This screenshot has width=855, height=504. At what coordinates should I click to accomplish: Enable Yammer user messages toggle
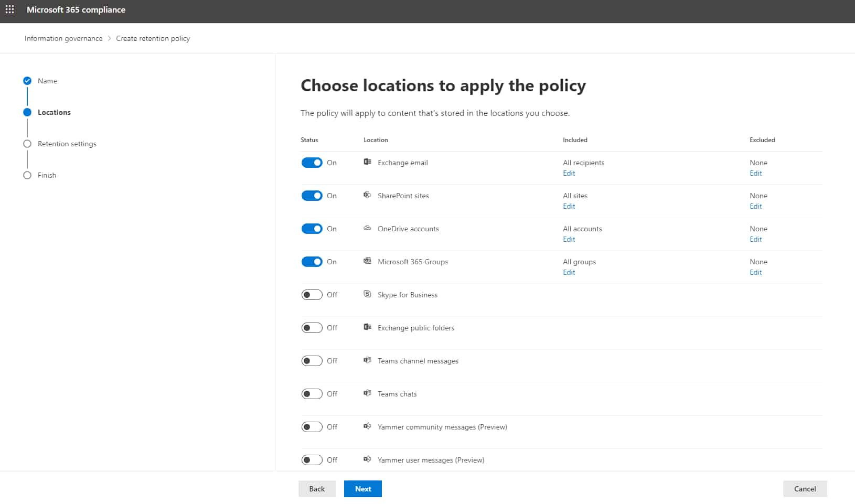click(x=312, y=460)
